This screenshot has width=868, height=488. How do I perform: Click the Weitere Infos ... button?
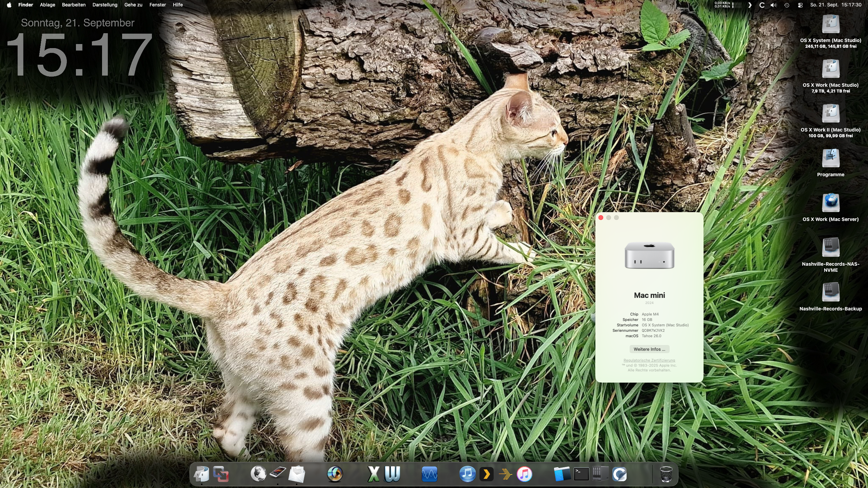[649, 349]
